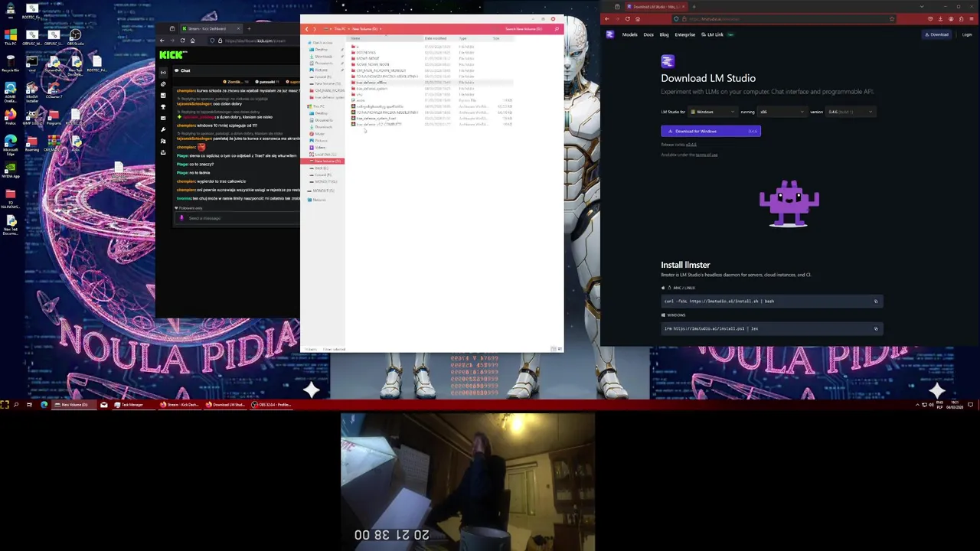Switch to the Download LM Studio browser tab

[x=657, y=6]
